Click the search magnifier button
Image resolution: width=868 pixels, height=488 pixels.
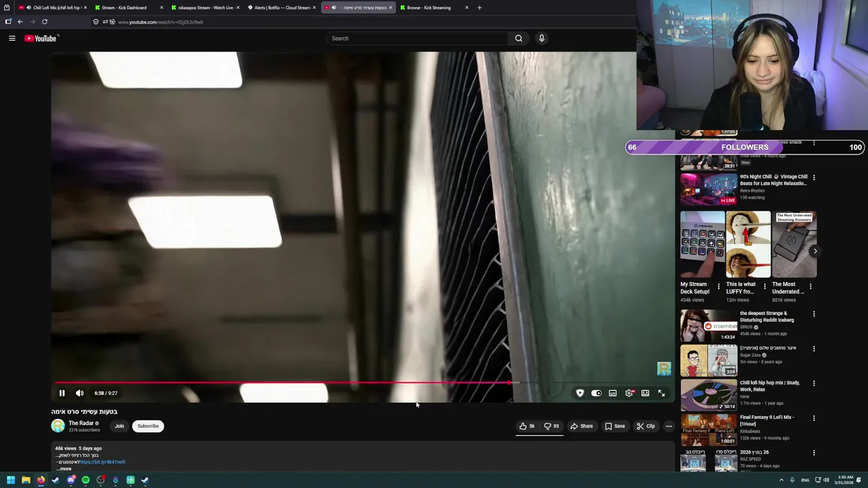(x=519, y=39)
